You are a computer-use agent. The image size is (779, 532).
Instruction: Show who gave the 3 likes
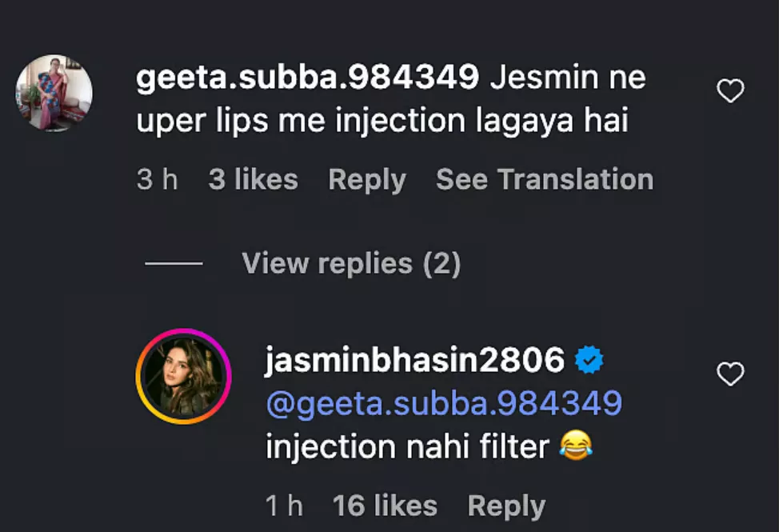pos(253,180)
